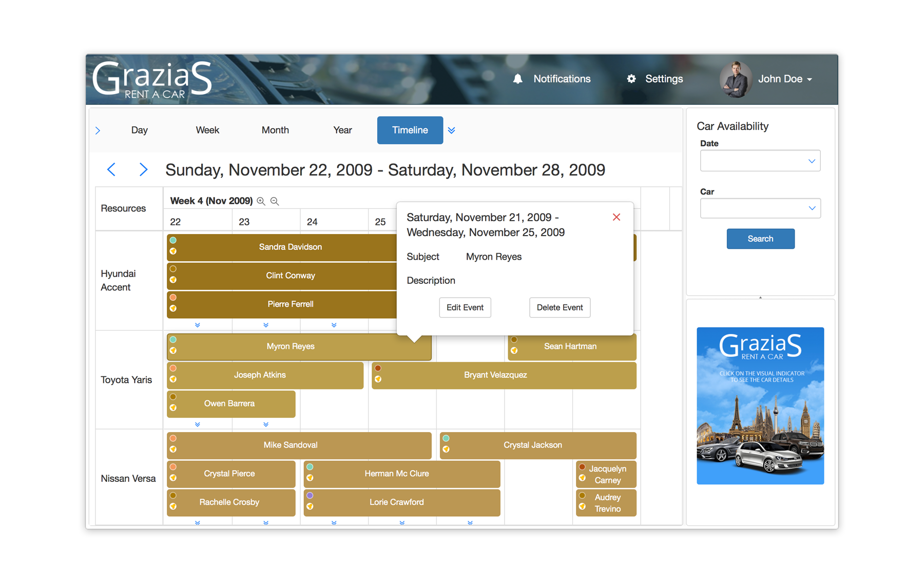Expand the John Doe user menu
The image size is (924, 585).
click(810, 80)
